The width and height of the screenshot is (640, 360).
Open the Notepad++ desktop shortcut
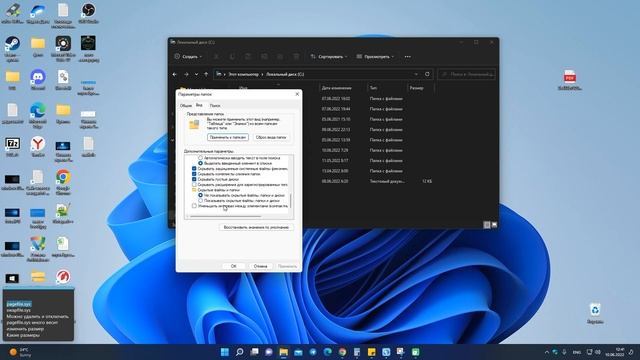(63, 214)
